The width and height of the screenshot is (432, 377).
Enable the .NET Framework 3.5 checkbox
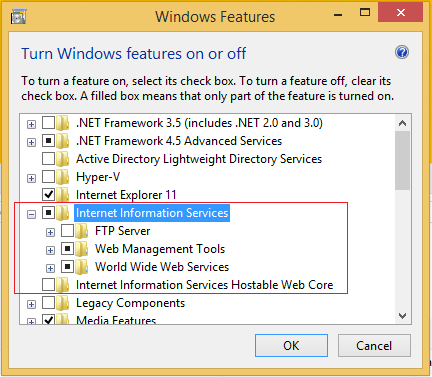point(48,123)
